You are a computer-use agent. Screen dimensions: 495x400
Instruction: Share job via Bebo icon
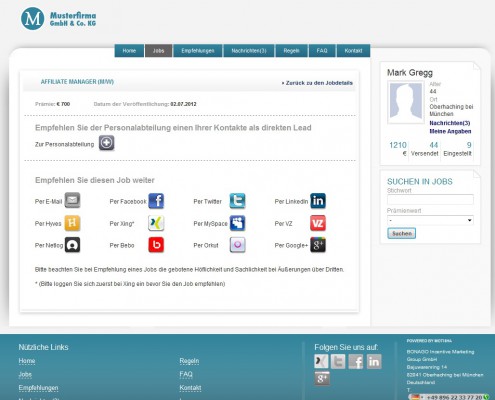[156, 245]
